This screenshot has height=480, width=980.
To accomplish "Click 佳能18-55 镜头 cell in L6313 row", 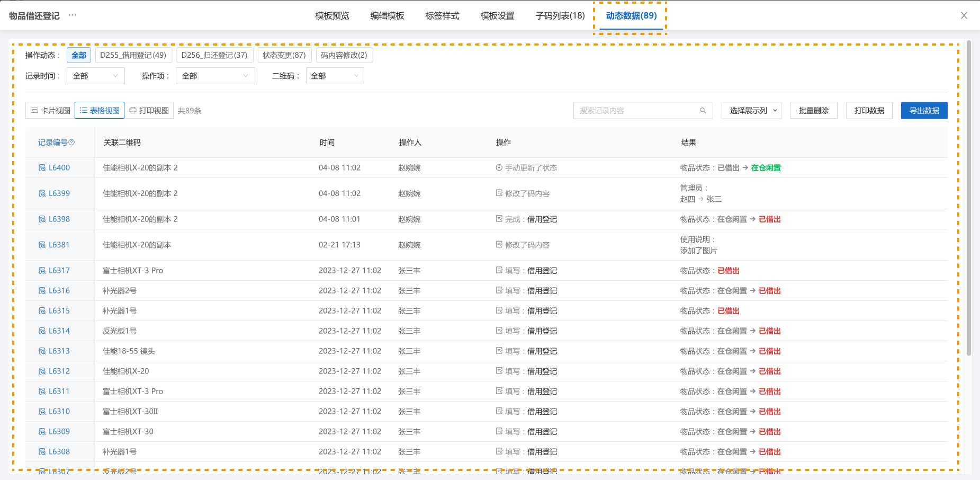I will pyautogui.click(x=129, y=351).
